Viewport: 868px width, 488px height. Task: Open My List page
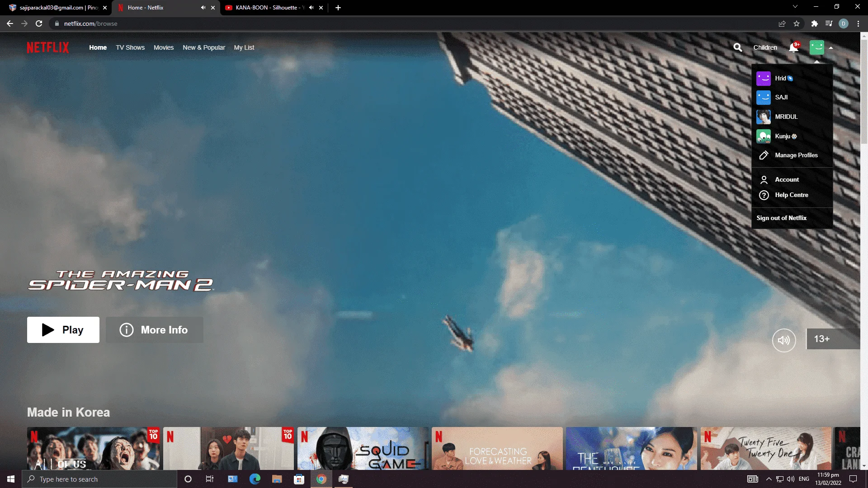click(244, 47)
